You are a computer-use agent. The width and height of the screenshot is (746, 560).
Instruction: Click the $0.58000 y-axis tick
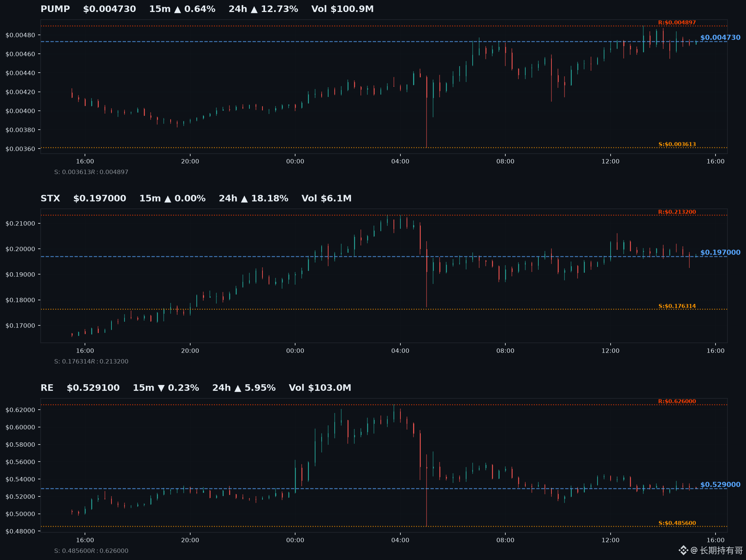20,445
